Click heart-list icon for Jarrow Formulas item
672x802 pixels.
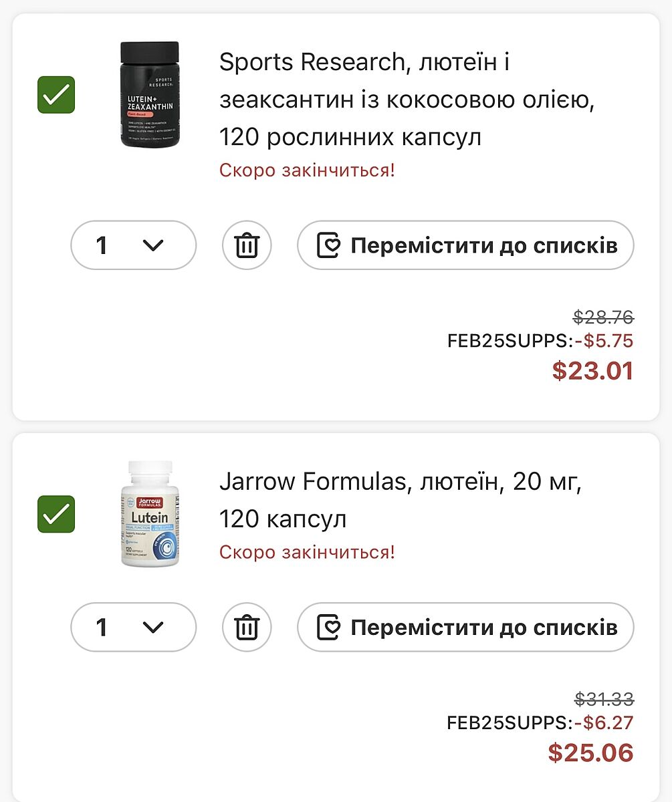[x=328, y=628]
